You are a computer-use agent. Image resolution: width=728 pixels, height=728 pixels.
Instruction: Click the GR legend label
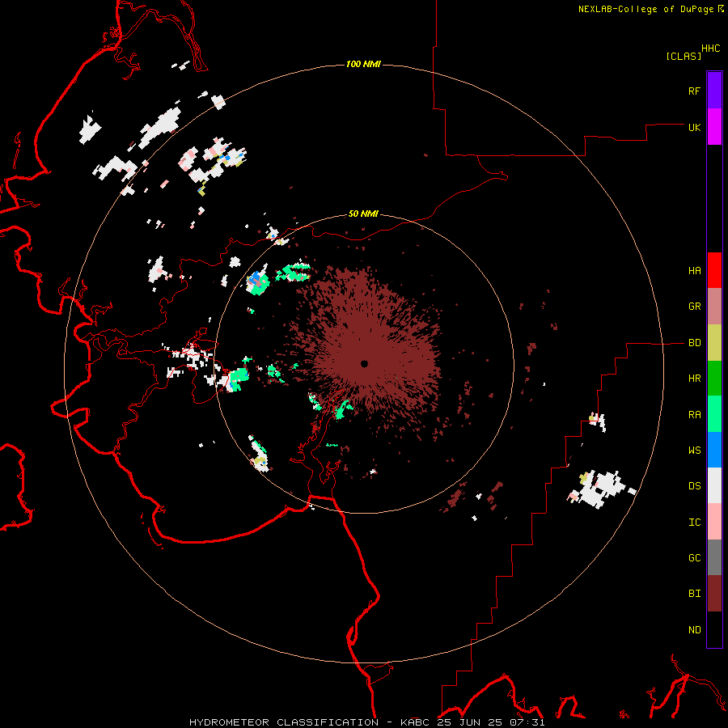(x=695, y=307)
